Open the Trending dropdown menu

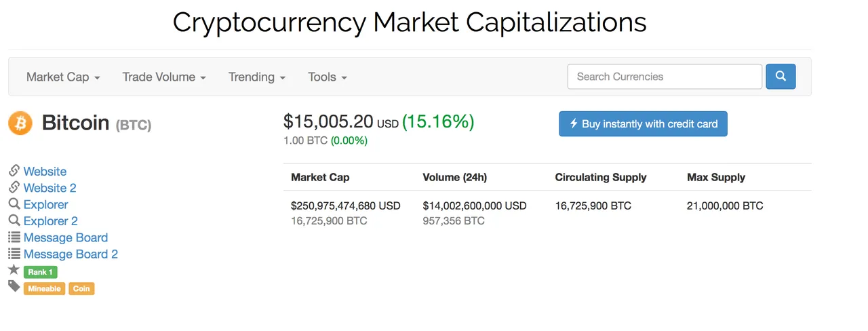point(257,77)
